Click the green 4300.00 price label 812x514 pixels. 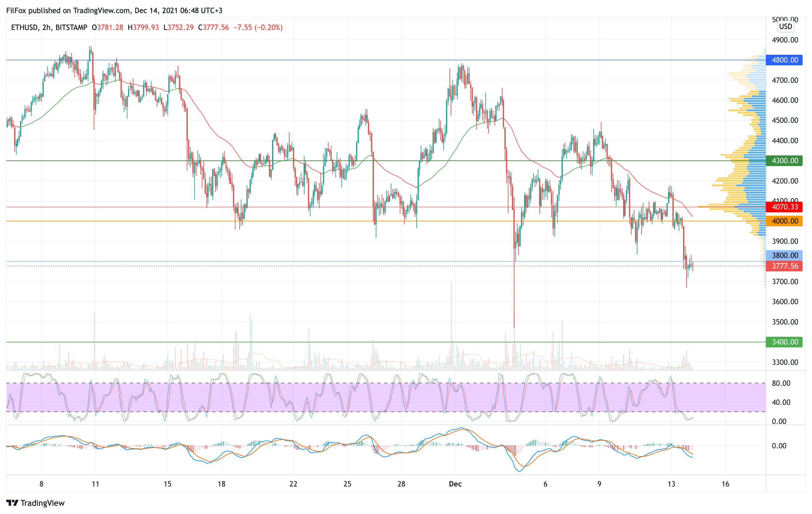tap(784, 161)
